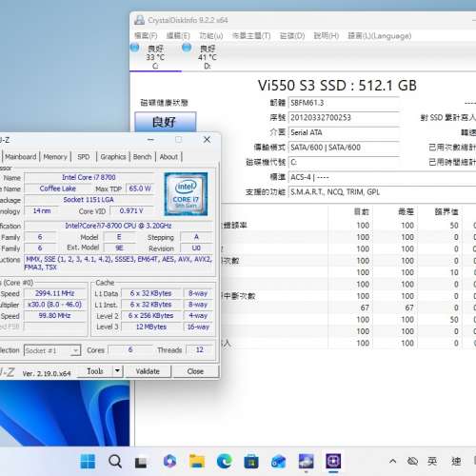Screen dimensions: 476x476
Task: Click the serial number field 20120332700253
Action: point(344,118)
